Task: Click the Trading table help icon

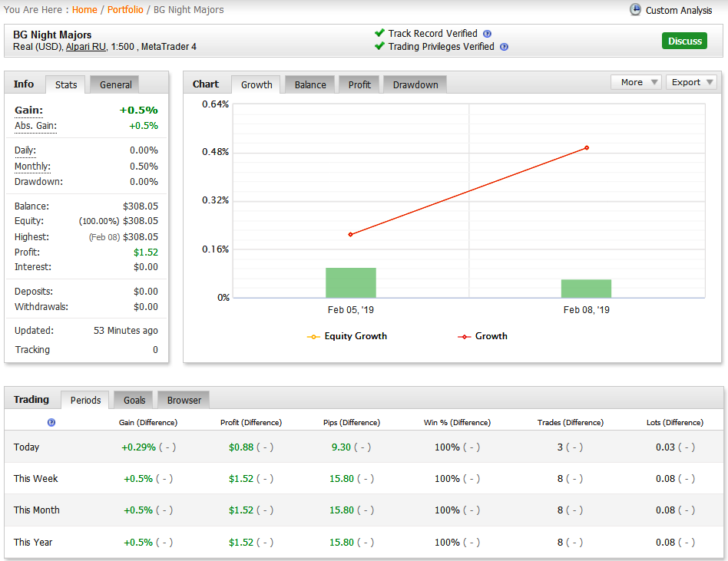Action: [x=51, y=422]
